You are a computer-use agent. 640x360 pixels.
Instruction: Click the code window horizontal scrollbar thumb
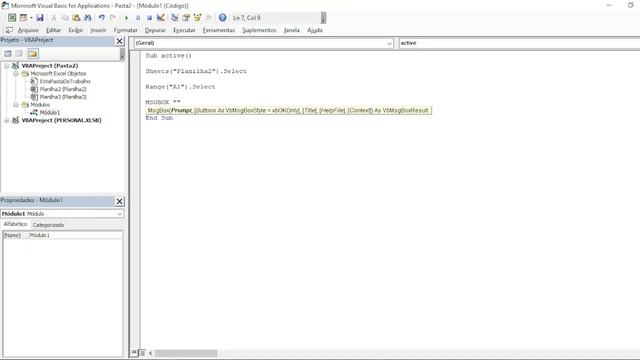pos(186,353)
